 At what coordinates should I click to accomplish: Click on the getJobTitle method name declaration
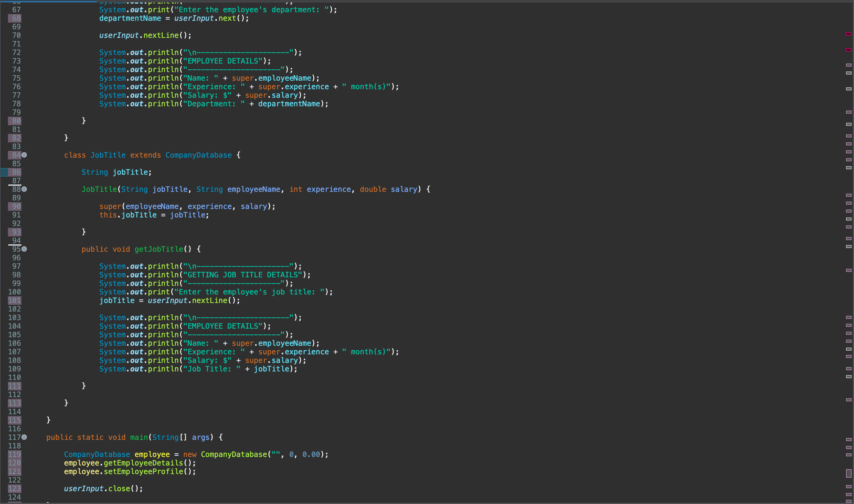pos(158,249)
